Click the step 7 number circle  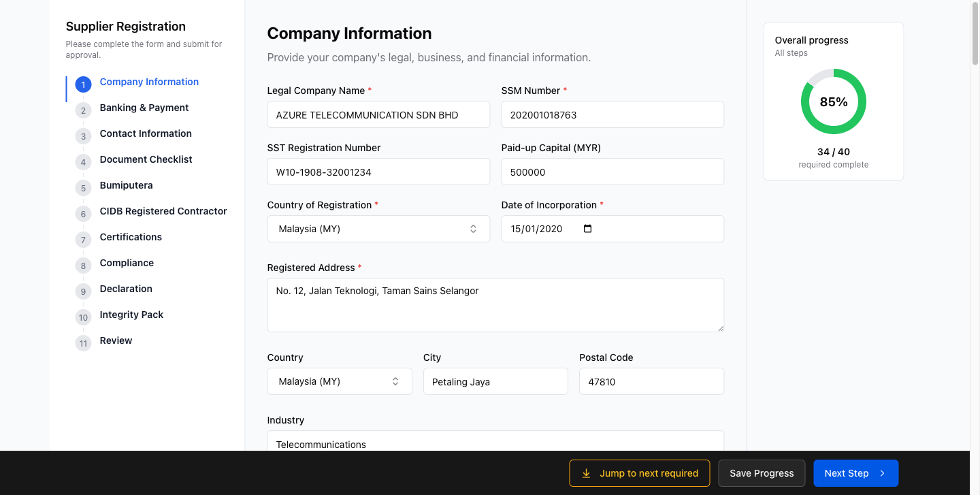pos(83,240)
